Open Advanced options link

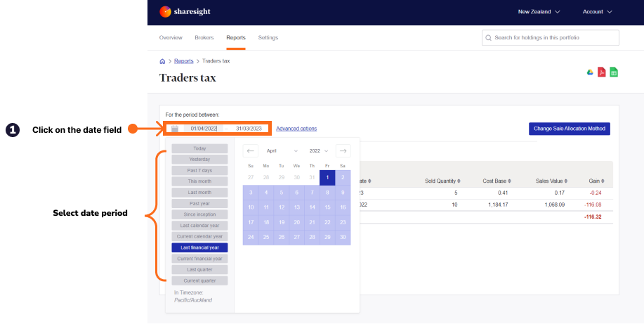point(296,129)
